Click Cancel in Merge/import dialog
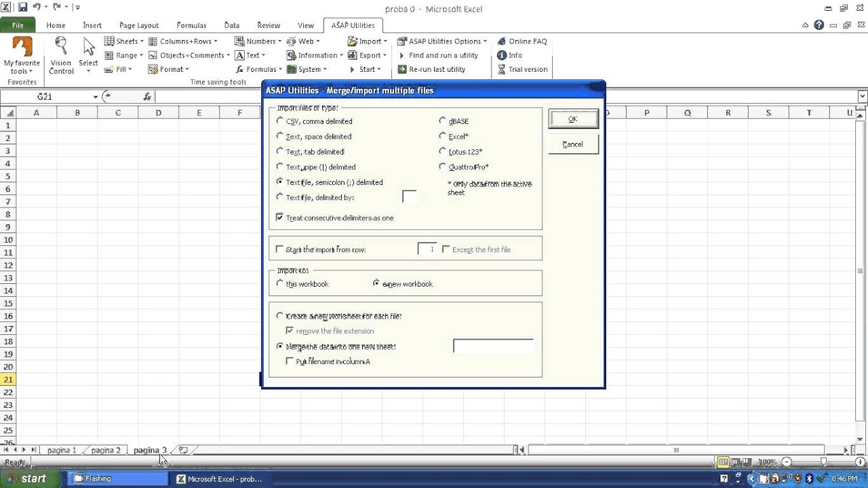This screenshot has width=868, height=488. [572, 144]
